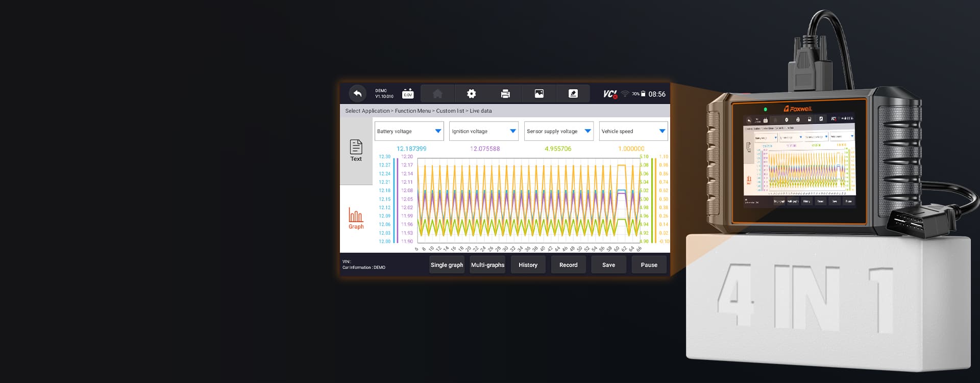980x383 pixels.
Task: Expand the Vehicle speed dropdown
Action: (633, 131)
